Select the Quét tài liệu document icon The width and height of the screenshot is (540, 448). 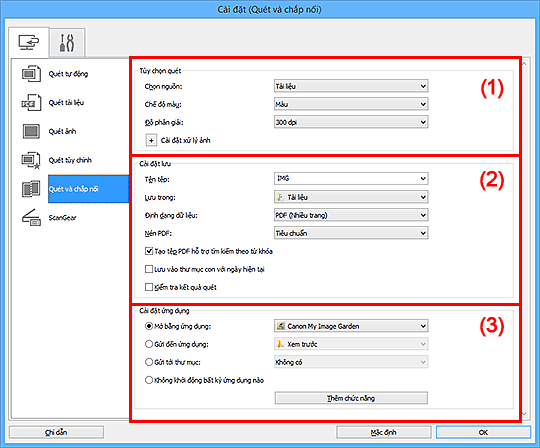31,103
